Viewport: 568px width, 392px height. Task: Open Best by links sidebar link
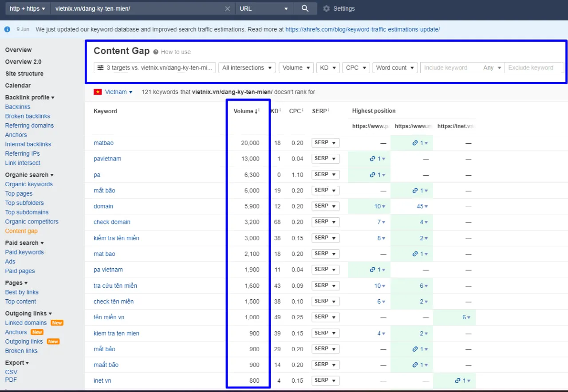pyautogui.click(x=22, y=292)
